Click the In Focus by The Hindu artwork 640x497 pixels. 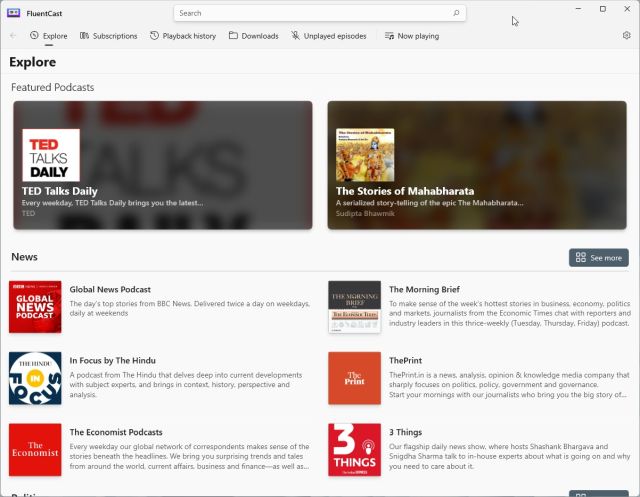pos(35,378)
